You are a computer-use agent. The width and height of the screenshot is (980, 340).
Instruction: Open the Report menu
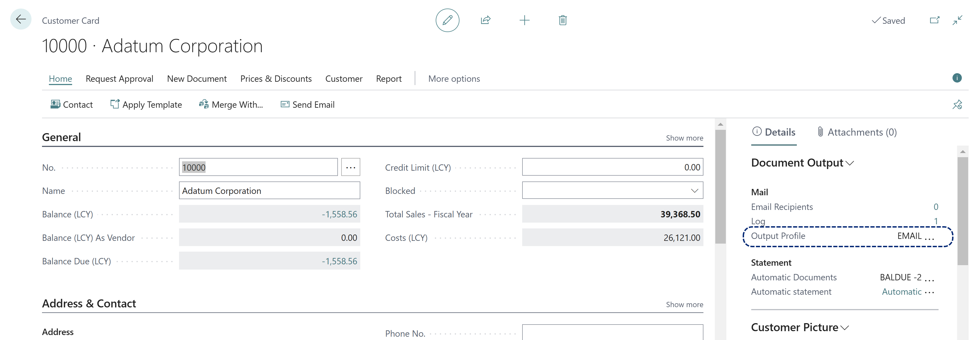[x=389, y=79]
